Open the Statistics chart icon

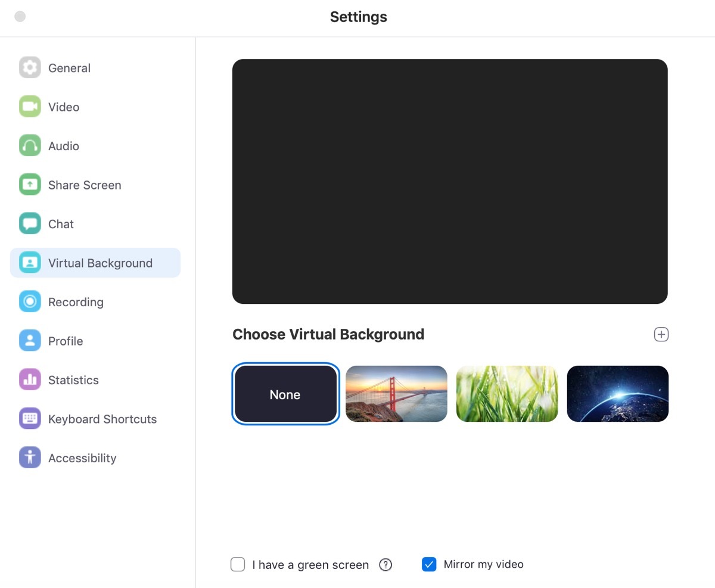point(29,379)
